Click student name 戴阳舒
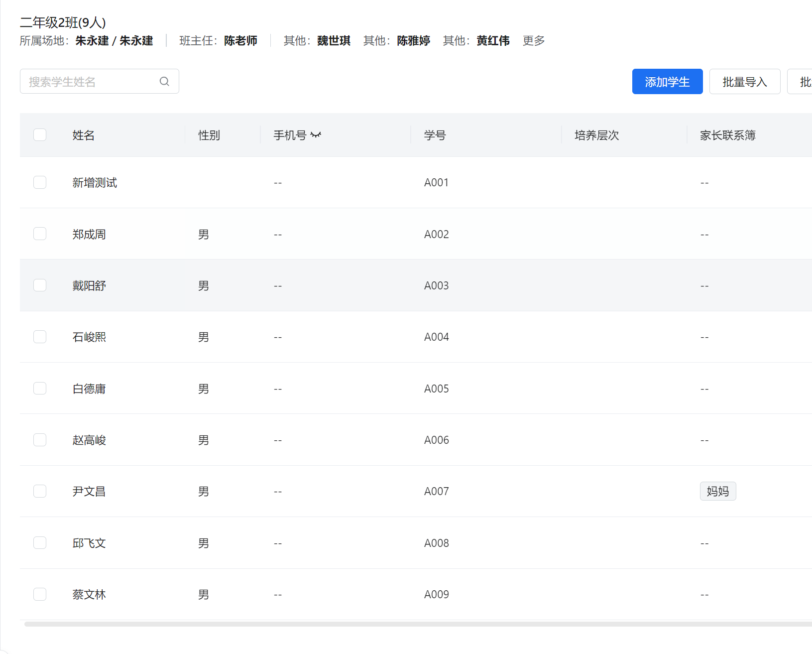 (x=89, y=285)
